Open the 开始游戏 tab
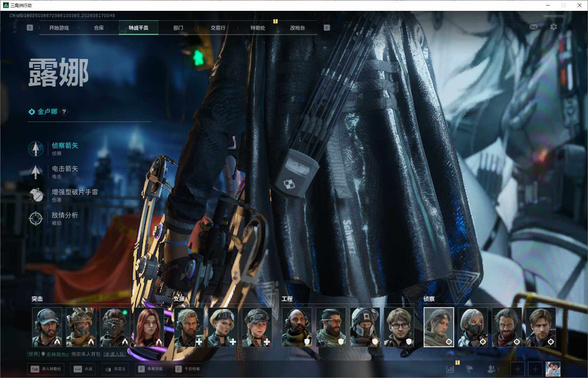 pyautogui.click(x=59, y=28)
